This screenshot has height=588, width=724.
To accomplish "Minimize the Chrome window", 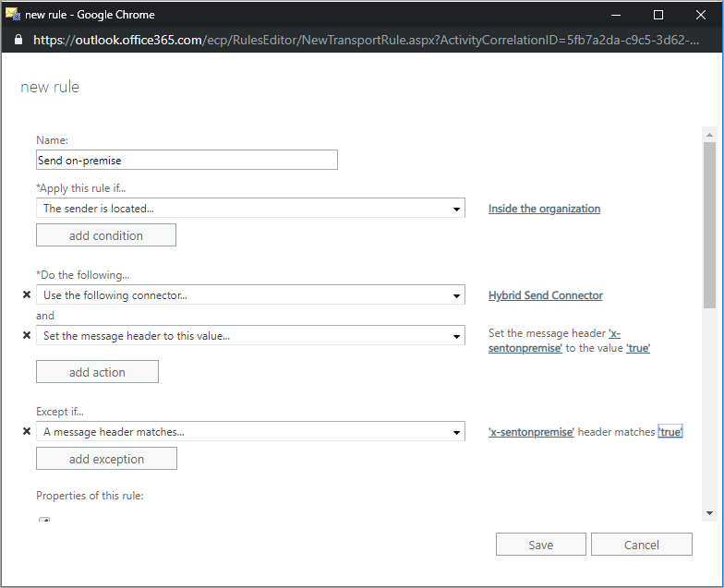I will [615, 15].
